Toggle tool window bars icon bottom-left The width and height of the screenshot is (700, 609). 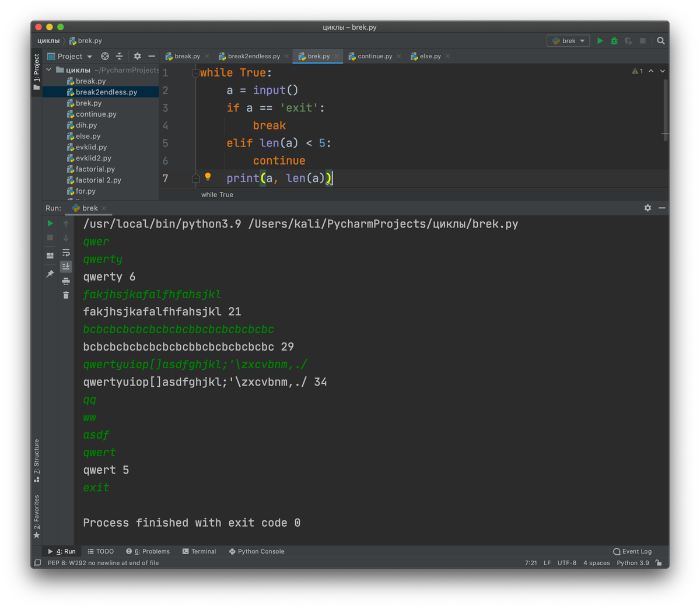37,563
